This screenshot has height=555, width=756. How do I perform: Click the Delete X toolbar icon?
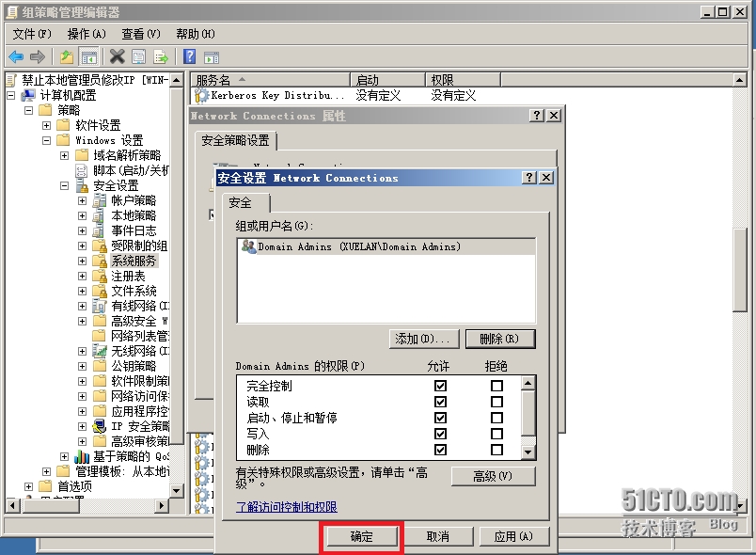coord(117,56)
